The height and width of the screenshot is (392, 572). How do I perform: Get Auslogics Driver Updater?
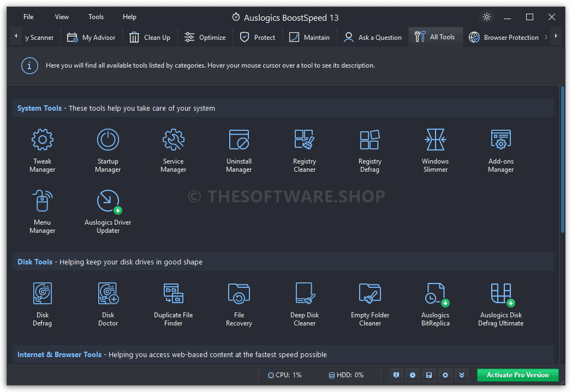coord(108,212)
